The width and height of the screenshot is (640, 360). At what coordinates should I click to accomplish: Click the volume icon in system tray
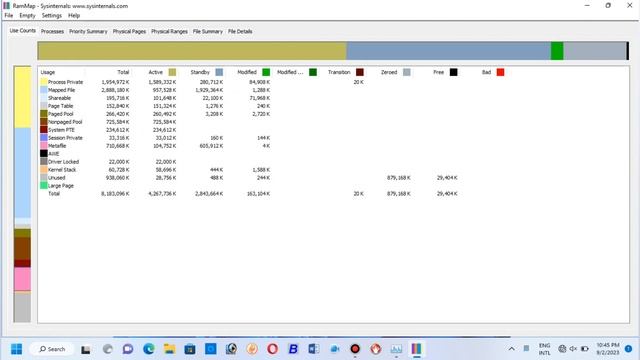pos(573,349)
